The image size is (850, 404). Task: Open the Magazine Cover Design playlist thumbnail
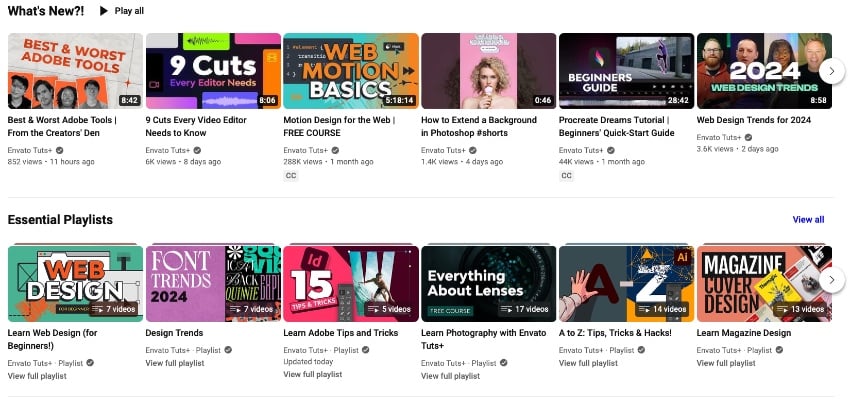764,284
